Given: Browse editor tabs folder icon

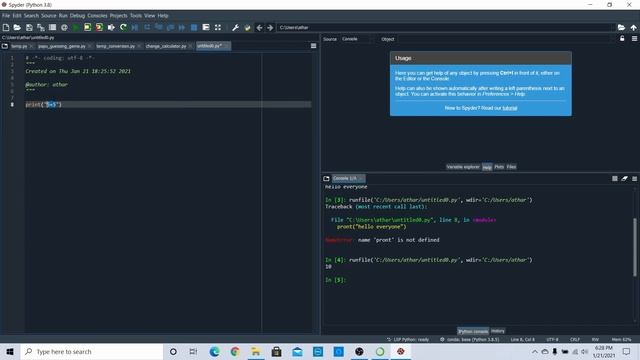Looking at the screenshot, I should (5, 46).
